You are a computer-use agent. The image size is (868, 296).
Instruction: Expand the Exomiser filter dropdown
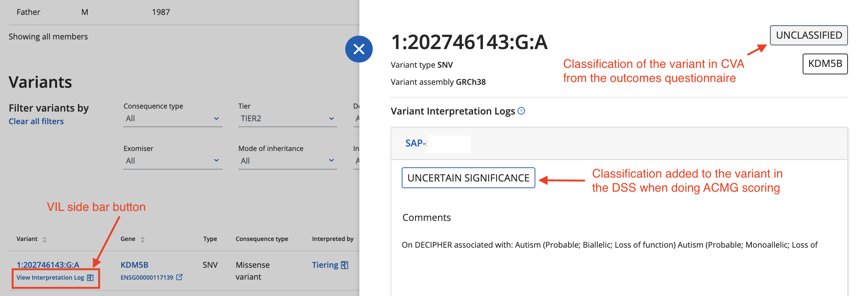click(173, 161)
